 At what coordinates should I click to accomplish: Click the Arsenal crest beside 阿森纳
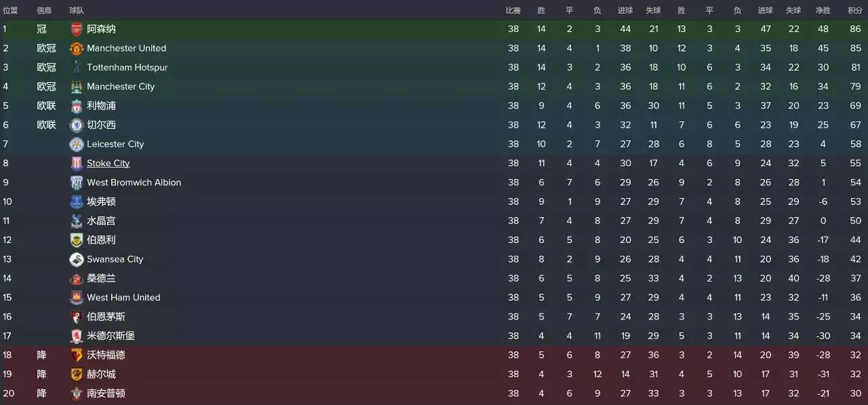77,29
